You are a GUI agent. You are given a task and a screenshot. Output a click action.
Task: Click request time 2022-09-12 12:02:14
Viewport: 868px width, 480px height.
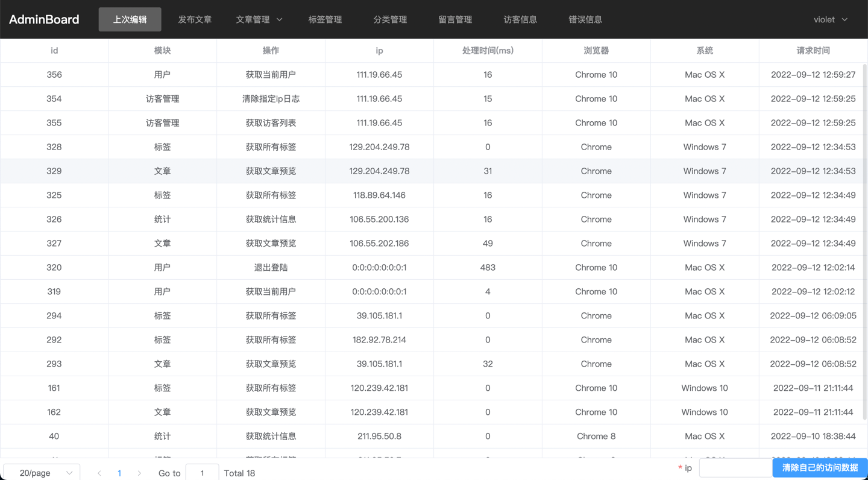coord(813,268)
